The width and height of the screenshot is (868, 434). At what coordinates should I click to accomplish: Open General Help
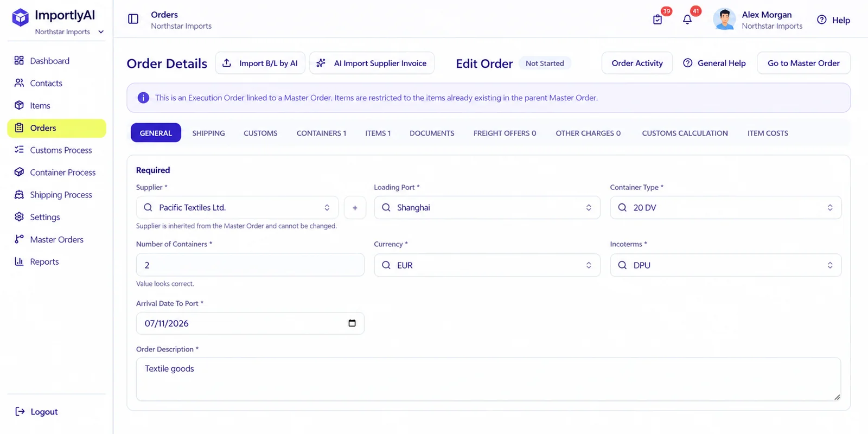[x=714, y=63]
